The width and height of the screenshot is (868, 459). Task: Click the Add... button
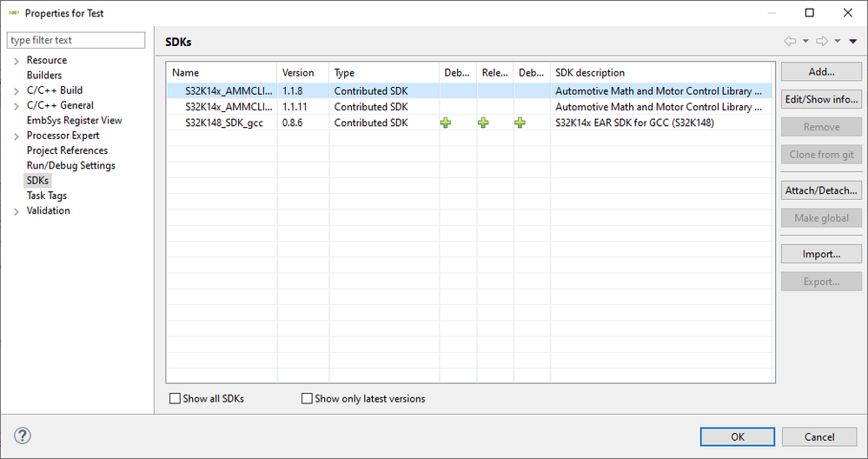point(821,71)
